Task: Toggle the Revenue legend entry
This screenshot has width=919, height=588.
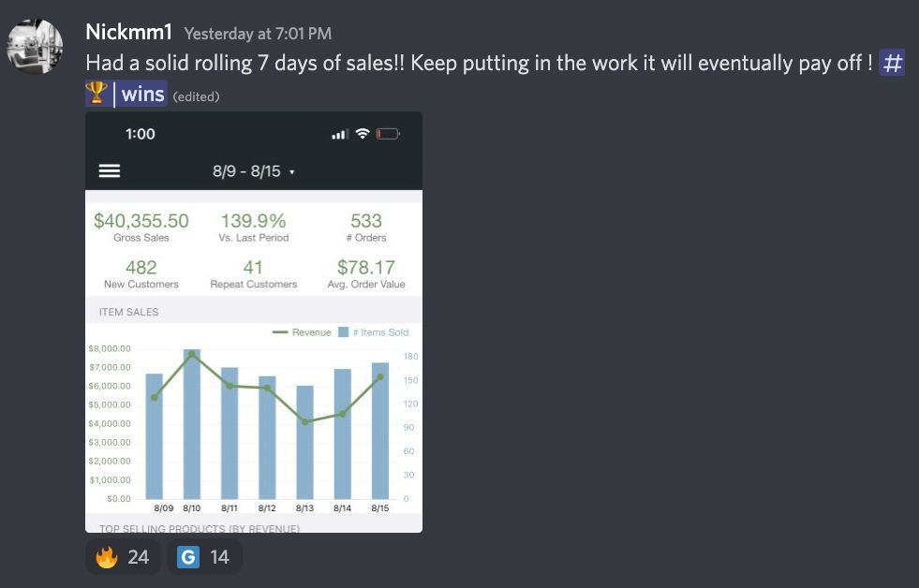Action: coord(302,332)
